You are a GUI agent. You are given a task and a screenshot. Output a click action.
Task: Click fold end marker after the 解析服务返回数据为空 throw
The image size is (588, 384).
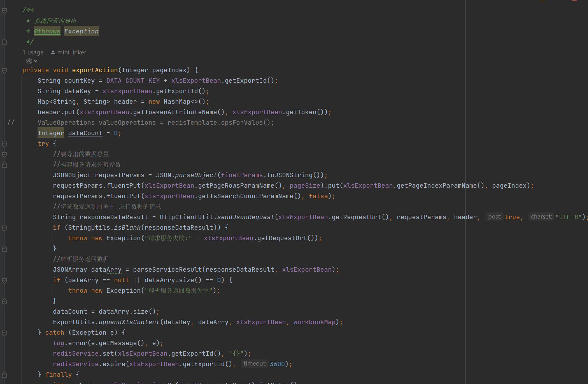click(x=4, y=301)
